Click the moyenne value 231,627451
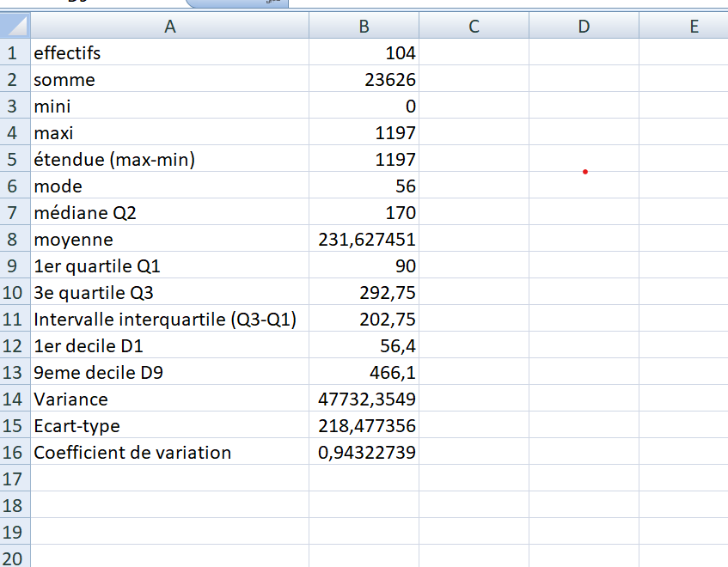The width and height of the screenshot is (728, 567). (x=364, y=239)
